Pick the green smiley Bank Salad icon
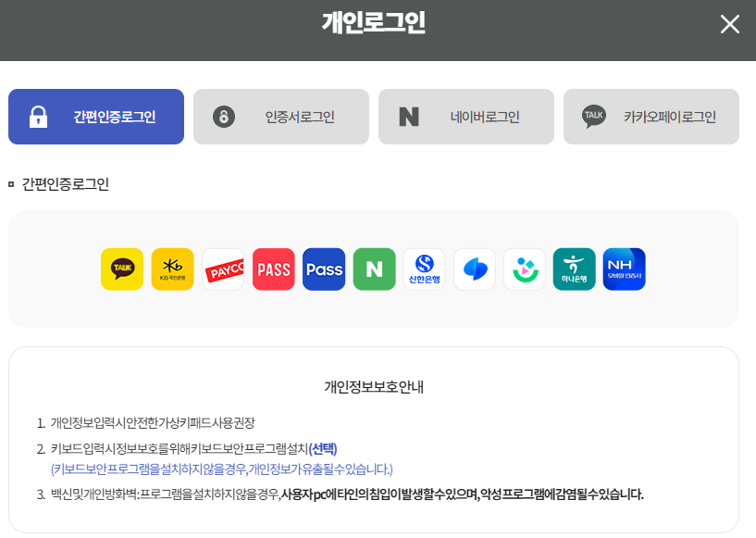The height and width of the screenshot is (538, 756). [x=525, y=269]
